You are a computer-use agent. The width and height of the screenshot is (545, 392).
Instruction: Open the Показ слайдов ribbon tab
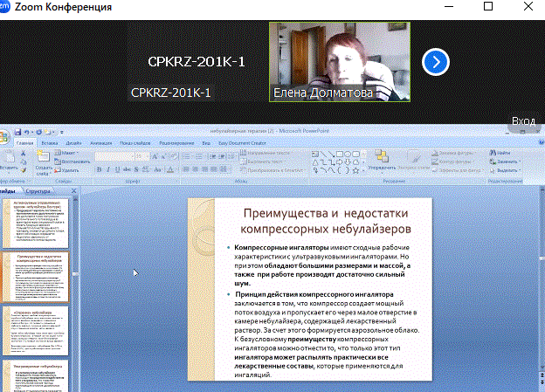pyautogui.click(x=135, y=143)
